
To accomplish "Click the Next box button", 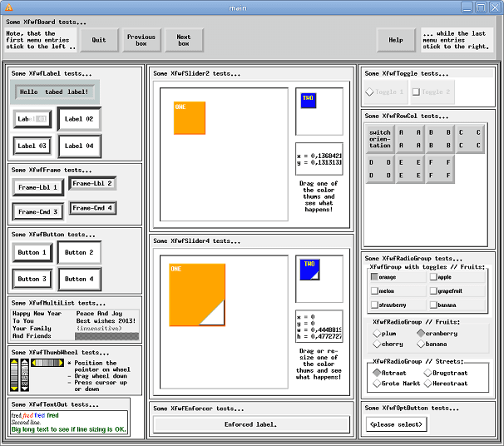I will pyautogui.click(x=184, y=40).
